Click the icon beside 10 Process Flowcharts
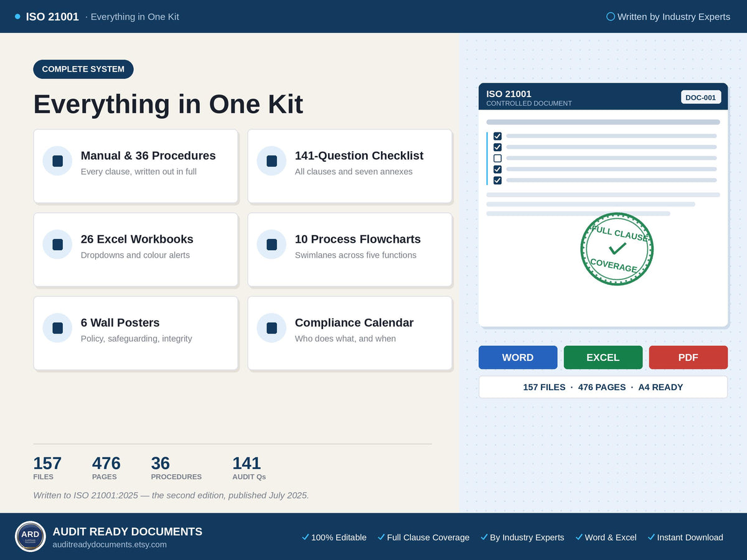747x560 pixels. click(271, 245)
